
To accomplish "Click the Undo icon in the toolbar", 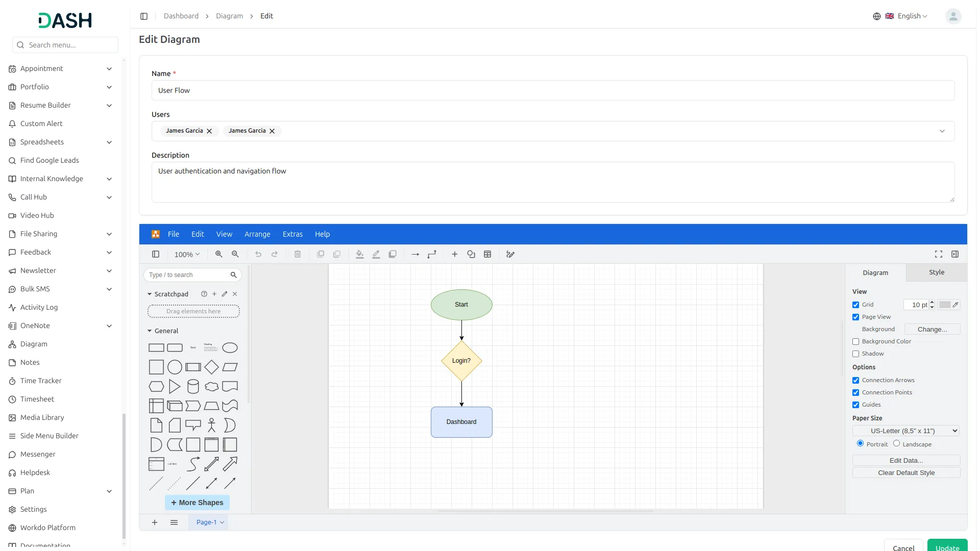I will (258, 254).
